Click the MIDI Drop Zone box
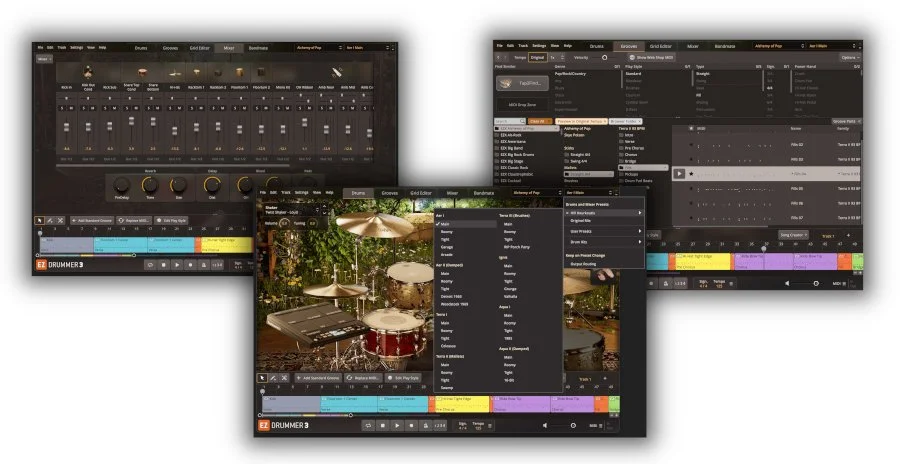Viewport: 900px width, 464px height. [x=522, y=105]
